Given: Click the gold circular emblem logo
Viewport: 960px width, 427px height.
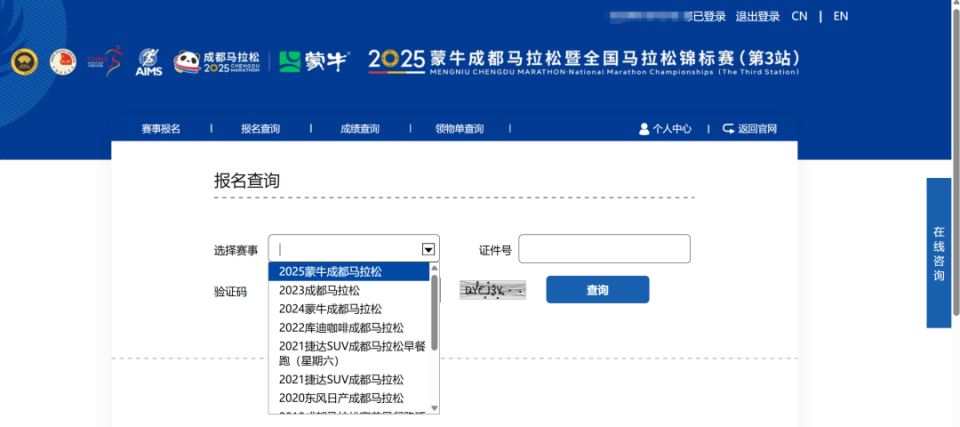Looking at the screenshot, I should click(x=24, y=62).
